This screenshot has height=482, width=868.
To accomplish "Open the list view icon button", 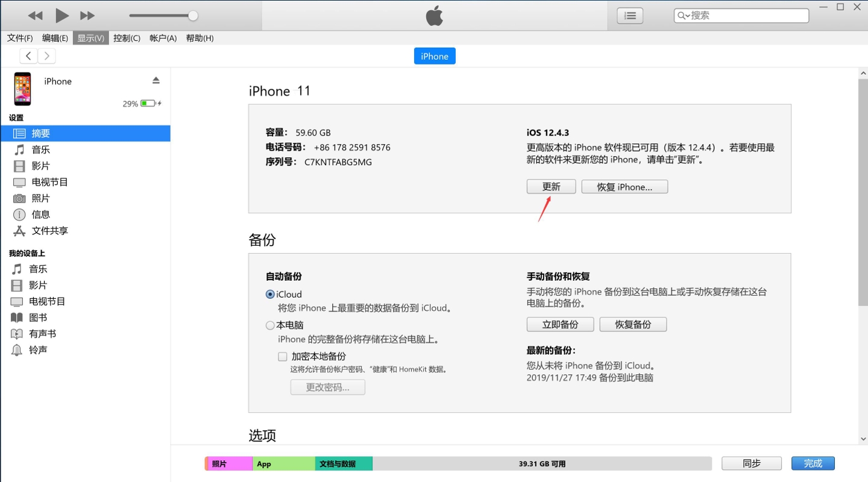I will (x=630, y=16).
